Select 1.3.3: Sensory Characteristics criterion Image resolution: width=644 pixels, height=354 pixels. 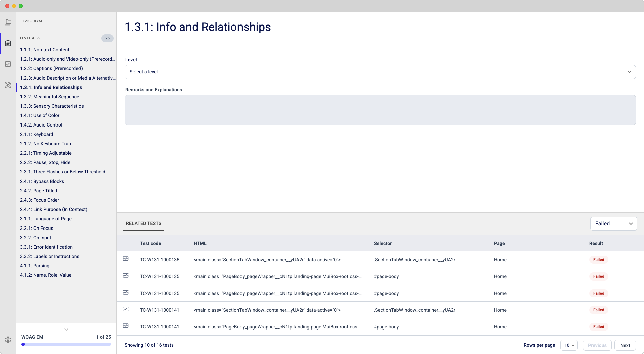52,106
